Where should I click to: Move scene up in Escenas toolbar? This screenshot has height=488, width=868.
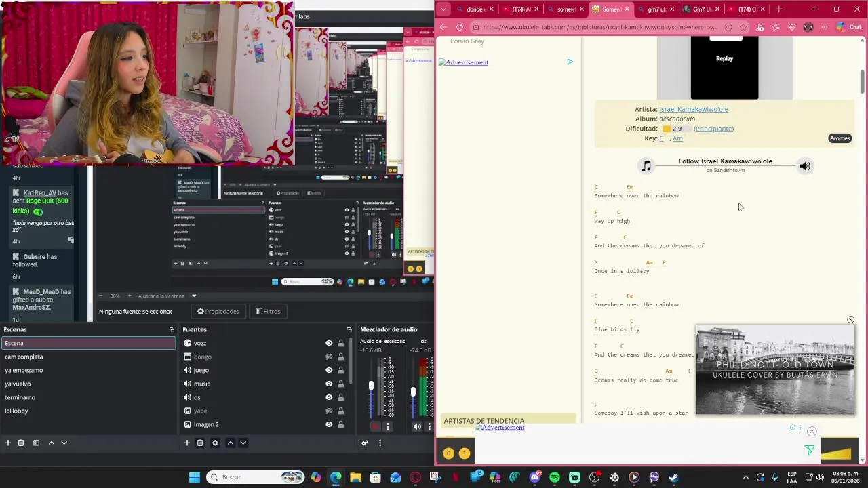(x=51, y=443)
